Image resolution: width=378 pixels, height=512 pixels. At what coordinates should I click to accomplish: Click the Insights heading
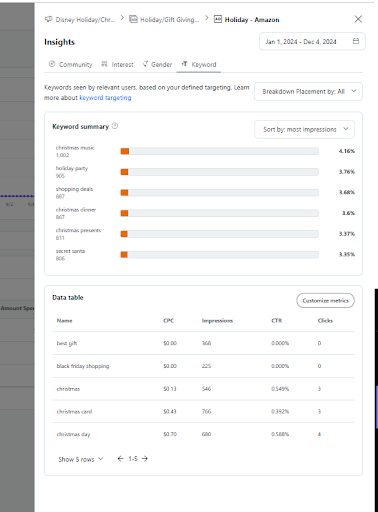[59, 42]
